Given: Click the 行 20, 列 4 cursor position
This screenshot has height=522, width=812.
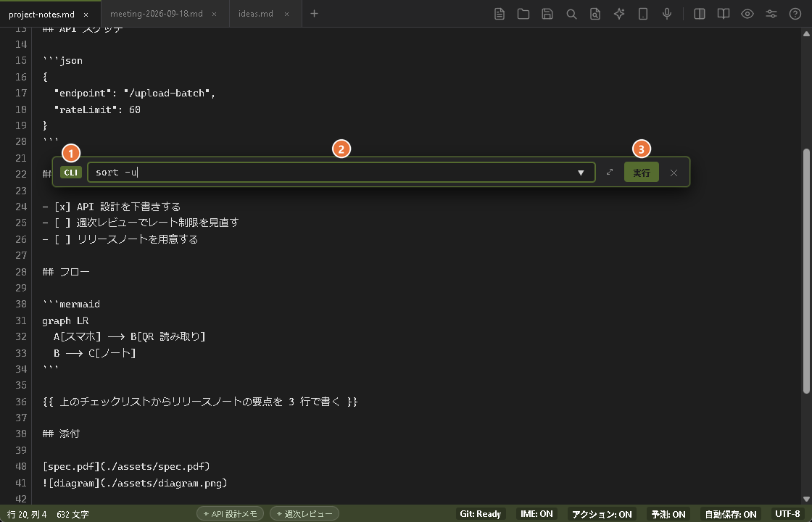Looking at the screenshot, I should pyautogui.click(x=27, y=514).
